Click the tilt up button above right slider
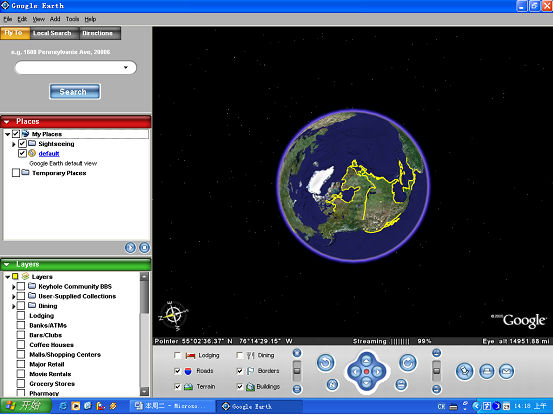This screenshot has height=415, width=553. (436, 353)
